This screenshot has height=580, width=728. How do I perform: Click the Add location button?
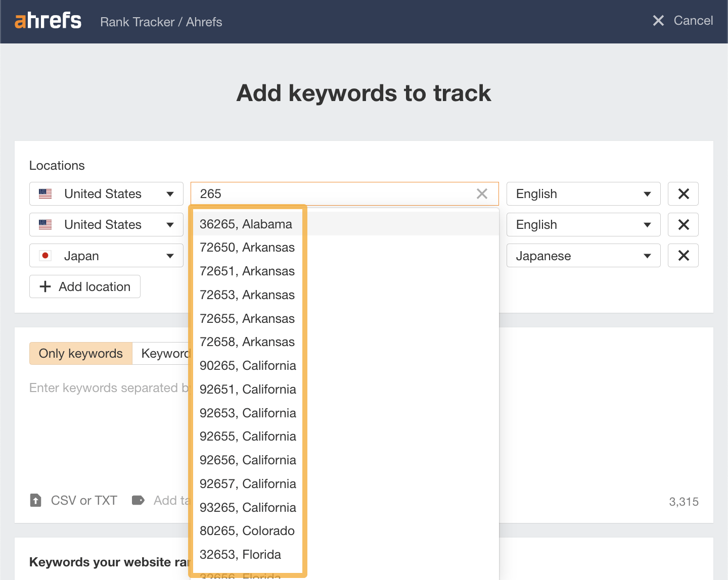[84, 286]
